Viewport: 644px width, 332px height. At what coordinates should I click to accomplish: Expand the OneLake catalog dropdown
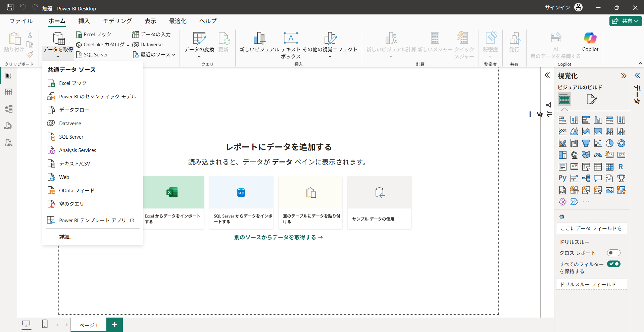[128, 45]
